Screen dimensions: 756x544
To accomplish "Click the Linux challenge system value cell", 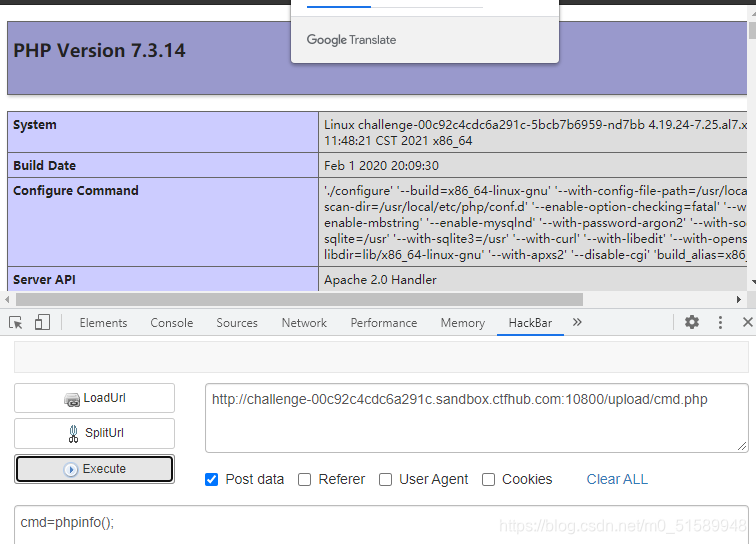I will click(x=533, y=132).
